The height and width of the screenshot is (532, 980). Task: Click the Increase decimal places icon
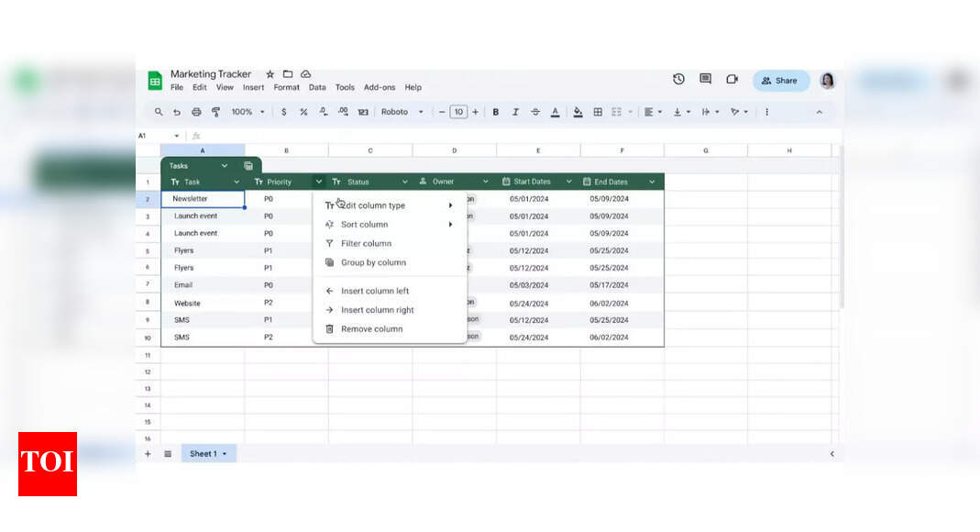(343, 111)
